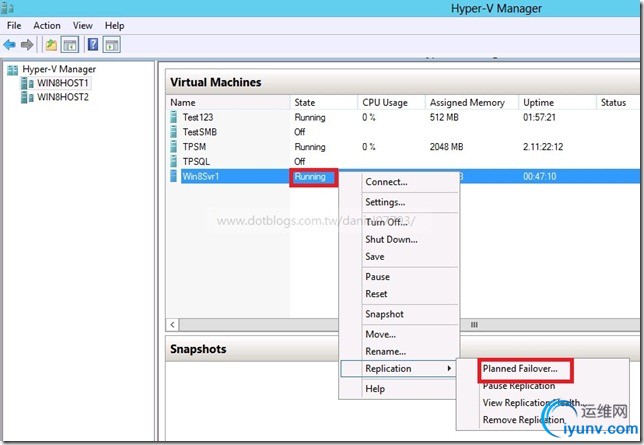Click Test123 uptime value 01:57:21
The image size is (644, 445).
[539, 118]
